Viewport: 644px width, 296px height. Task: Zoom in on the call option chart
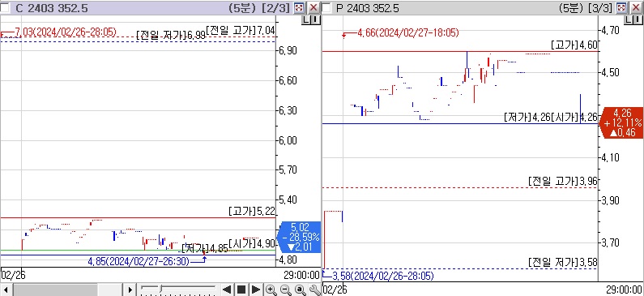pos(271,290)
